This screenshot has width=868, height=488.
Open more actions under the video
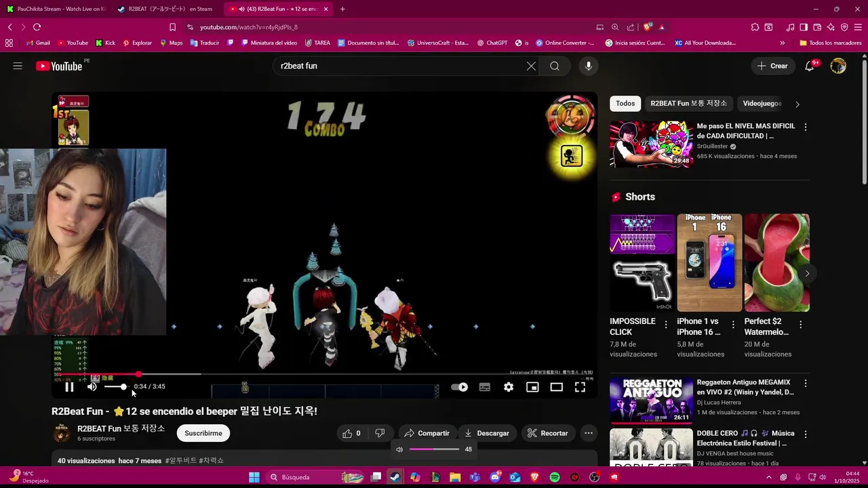(589, 433)
